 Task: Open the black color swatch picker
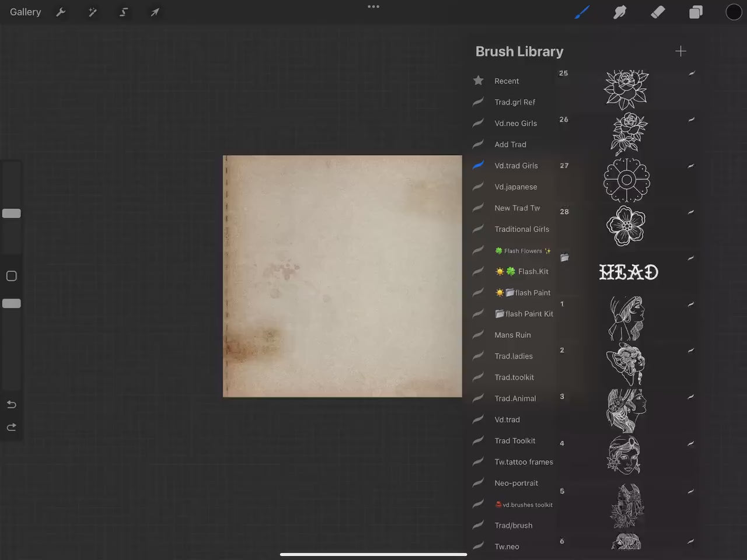(x=734, y=12)
